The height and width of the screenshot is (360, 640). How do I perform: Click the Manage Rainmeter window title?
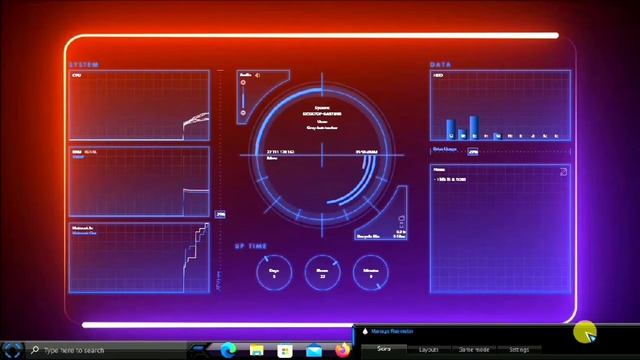[x=392, y=331]
